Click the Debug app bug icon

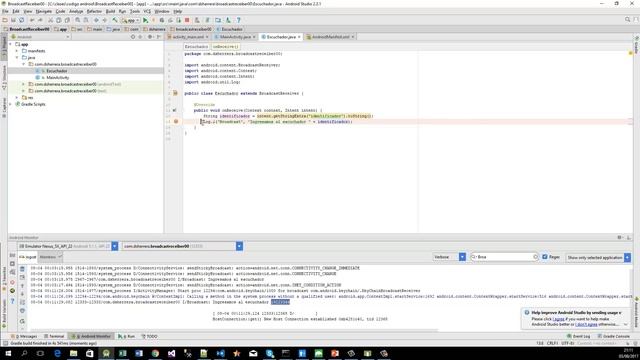point(162,20)
